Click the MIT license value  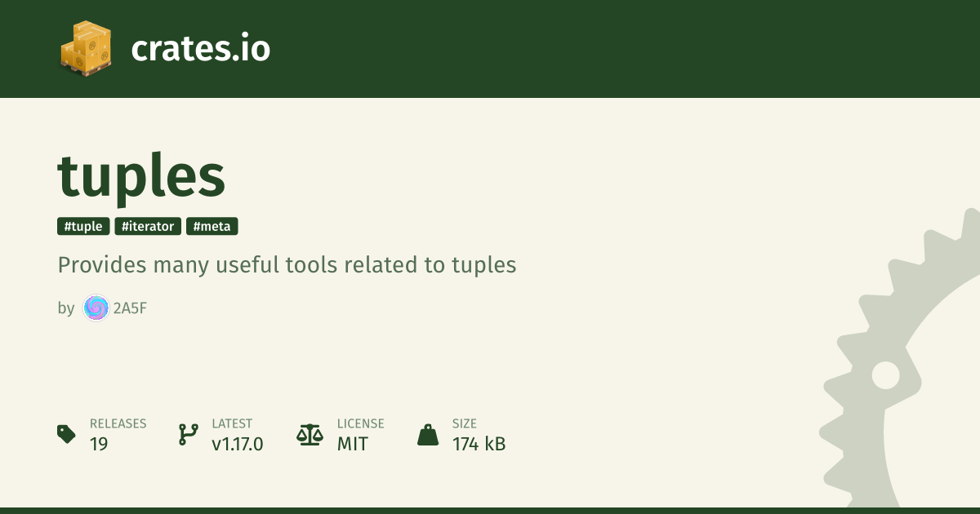pos(352,445)
